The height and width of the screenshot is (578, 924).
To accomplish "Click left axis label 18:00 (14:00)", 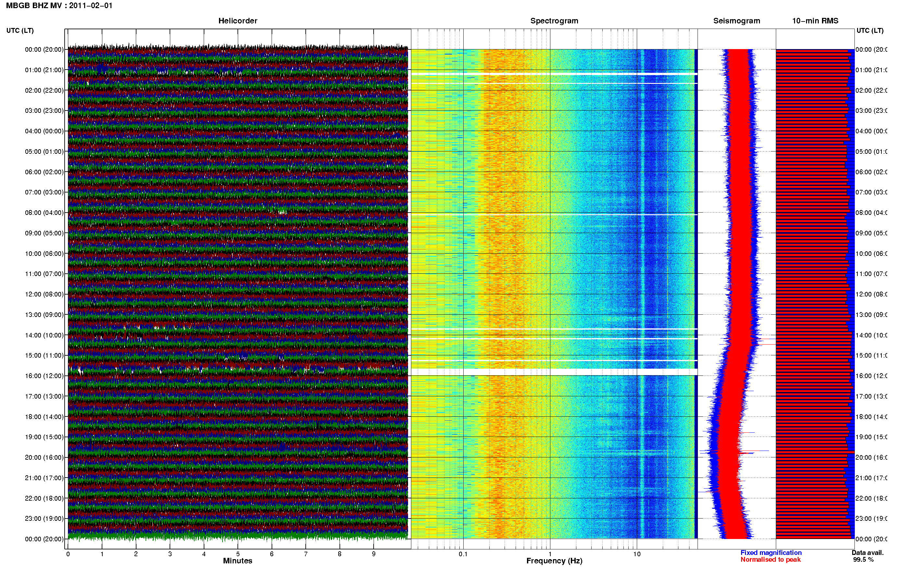I will tap(44, 417).
